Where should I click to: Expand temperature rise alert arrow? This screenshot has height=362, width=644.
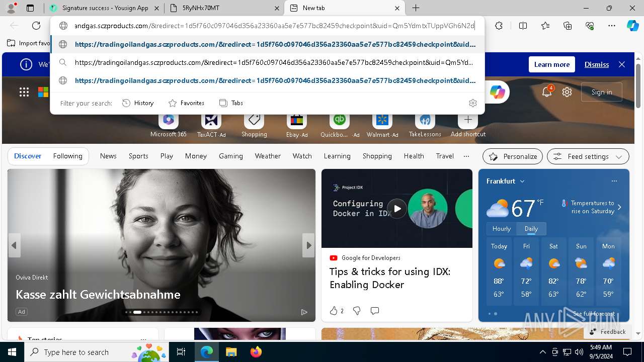[619, 207]
